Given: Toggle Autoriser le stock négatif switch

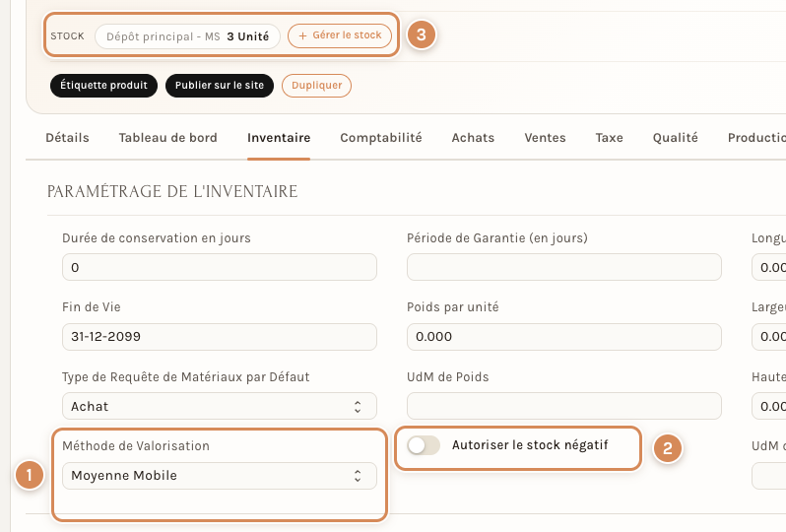Looking at the screenshot, I should (424, 445).
